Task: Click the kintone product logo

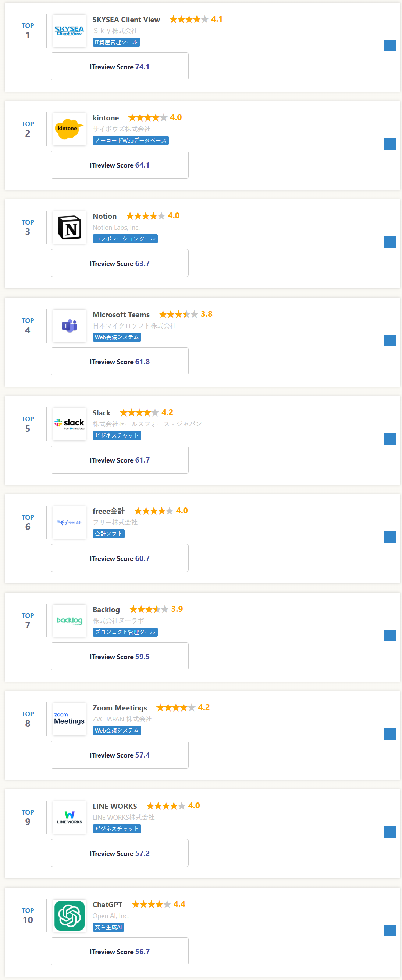Action: (x=69, y=129)
